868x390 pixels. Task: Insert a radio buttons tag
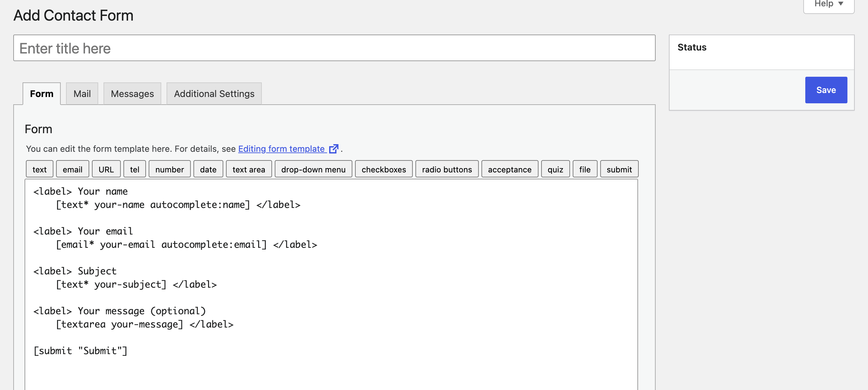(x=447, y=169)
